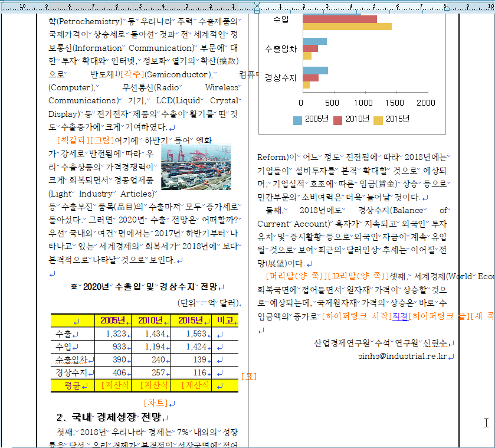Click the 평균 row label in table
The width and height of the screenshot is (495, 448).
[73, 385]
